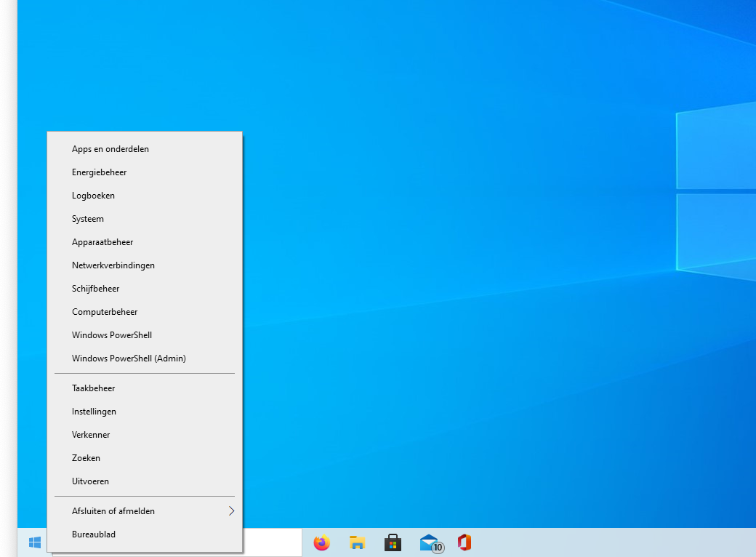
Task: Choose Logboeken in the context menu
Action: 93,196
